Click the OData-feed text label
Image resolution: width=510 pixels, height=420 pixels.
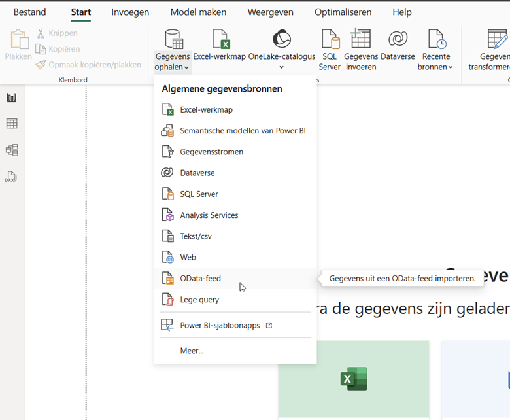(x=200, y=279)
